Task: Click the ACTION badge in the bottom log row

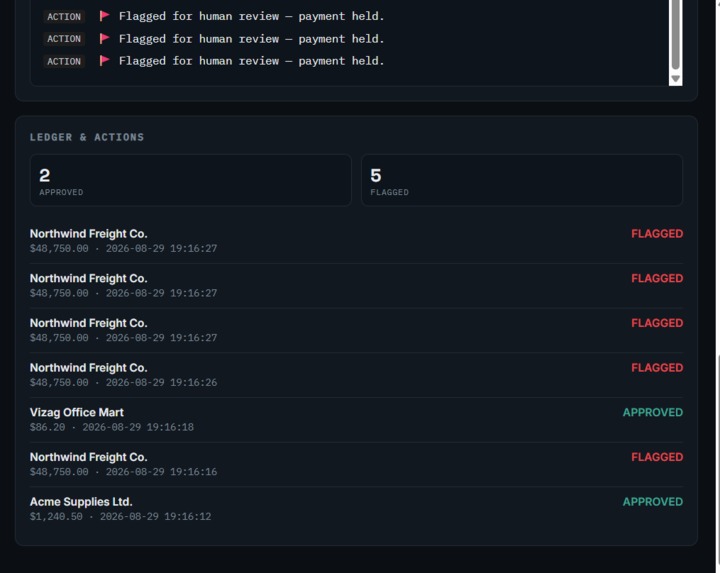Action: 64,61
